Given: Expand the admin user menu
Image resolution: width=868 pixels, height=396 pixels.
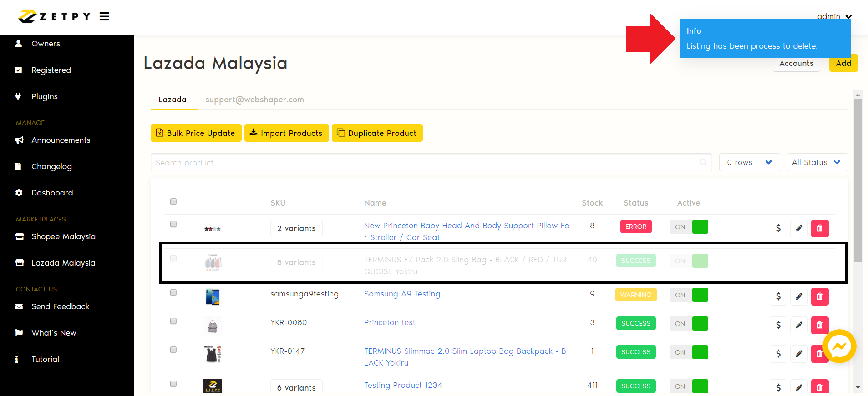Looking at the screenshot, I should pos(834,16).
